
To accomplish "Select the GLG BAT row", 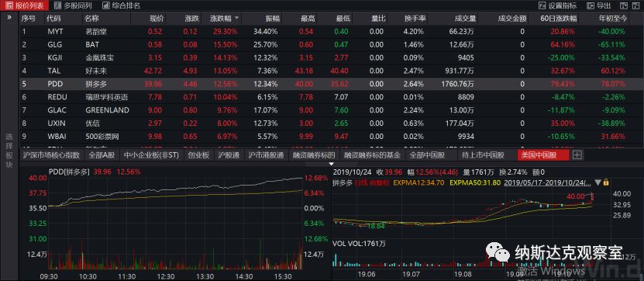I will coord(332,44).
